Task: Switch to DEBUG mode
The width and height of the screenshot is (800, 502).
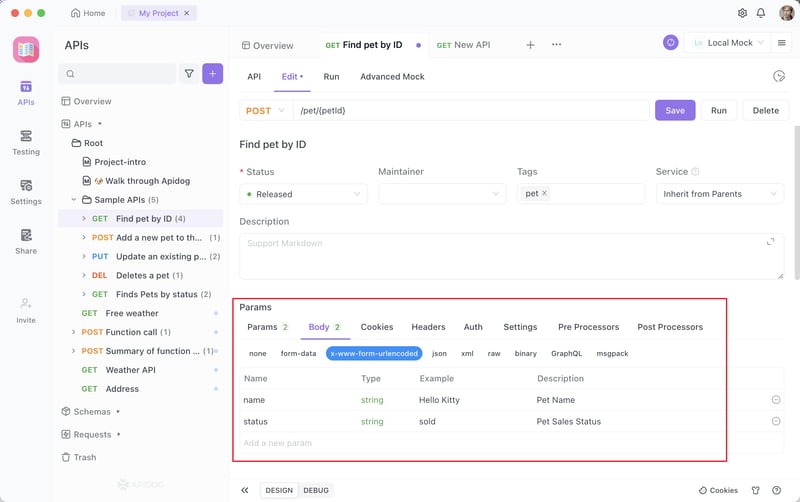Action: tap(315, 490)
